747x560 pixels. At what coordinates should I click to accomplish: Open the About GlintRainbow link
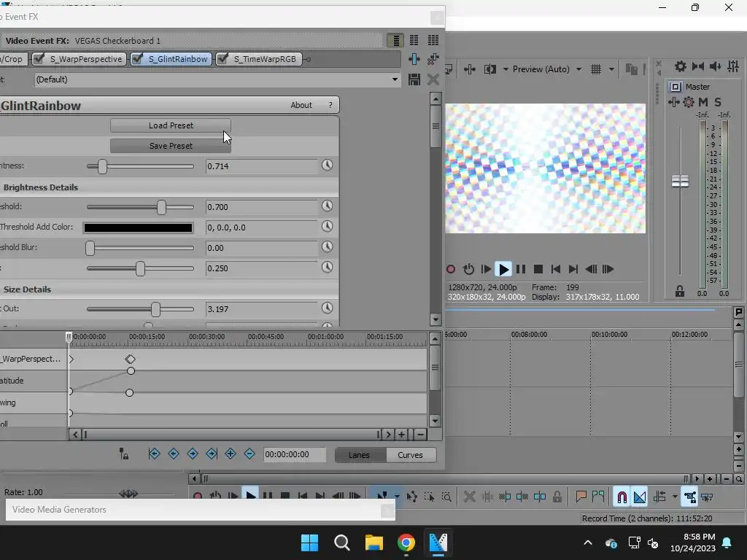click(301, 105)
